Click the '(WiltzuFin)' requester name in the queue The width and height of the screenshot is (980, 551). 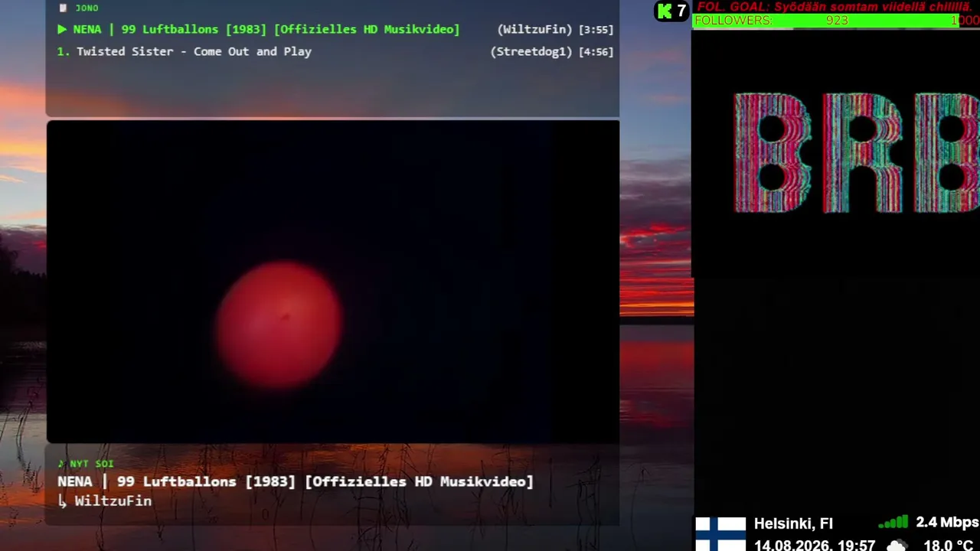tap(534, 30)
